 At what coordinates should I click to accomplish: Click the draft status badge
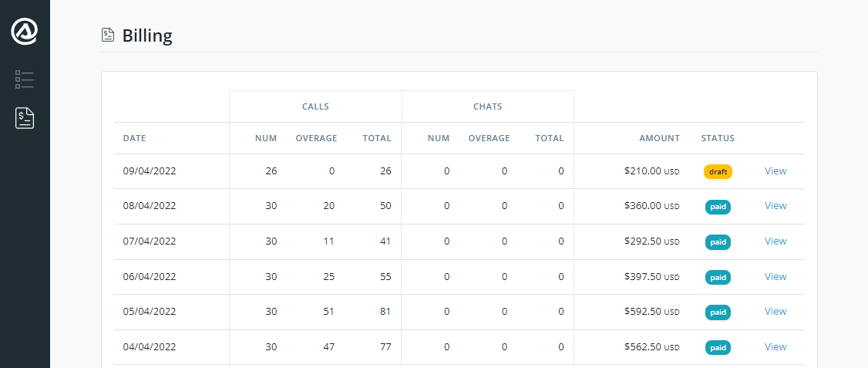pos(718,172)
